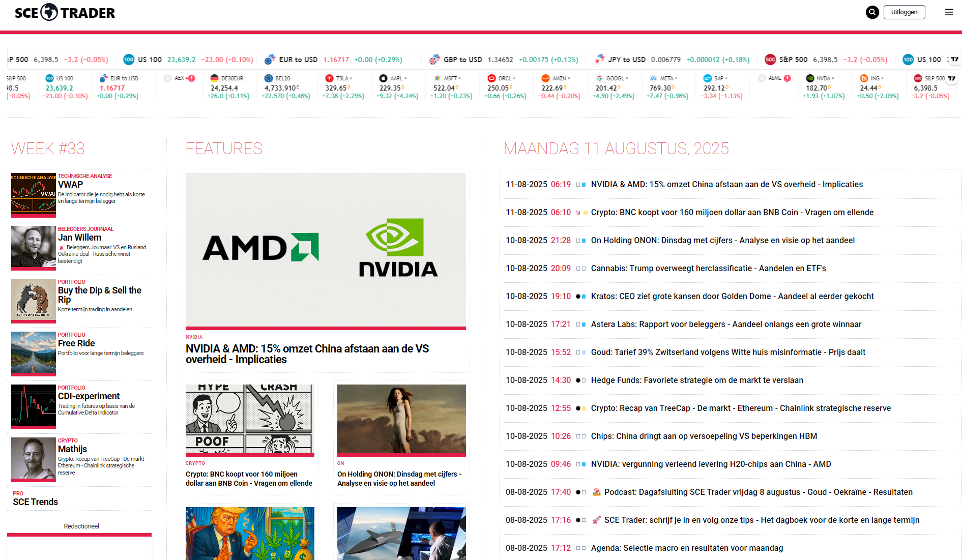Open the Cannabis: Trump overweegt herclassificatie headline
This screenshot has width=962, height=560.
(x=709, y=269)
